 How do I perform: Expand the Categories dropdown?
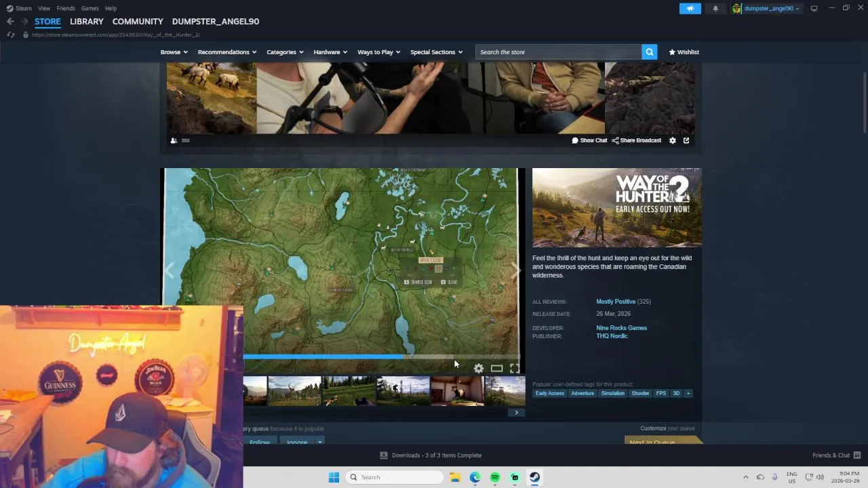click(285, 52)
